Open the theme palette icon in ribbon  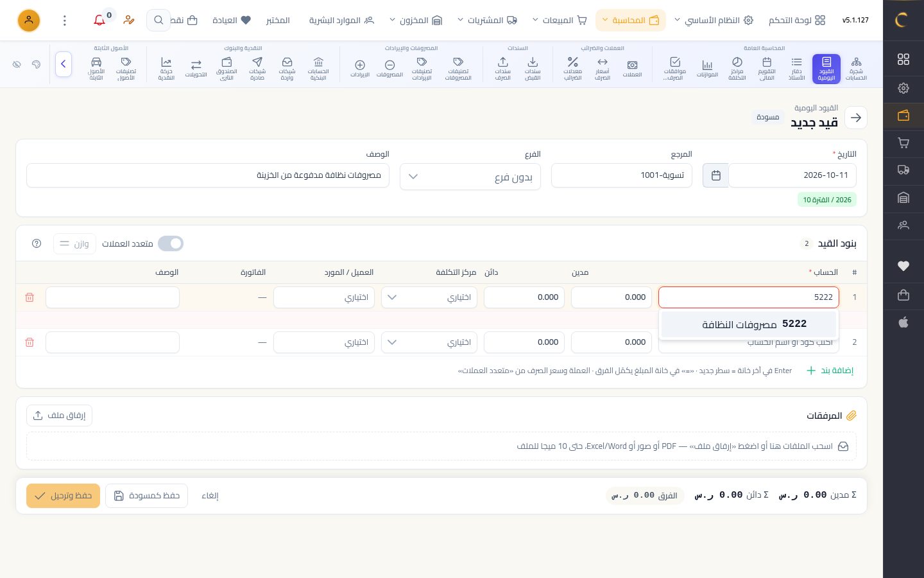pos(36,64)
